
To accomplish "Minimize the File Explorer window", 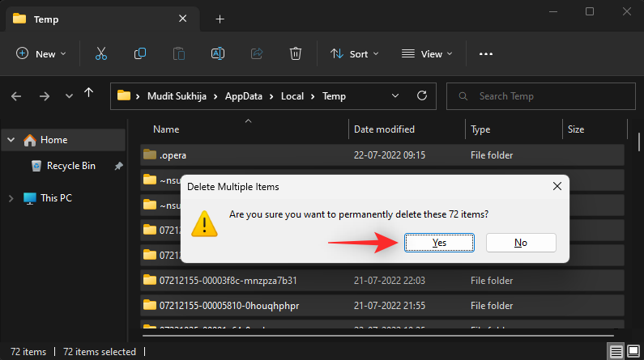I will 553,11.
